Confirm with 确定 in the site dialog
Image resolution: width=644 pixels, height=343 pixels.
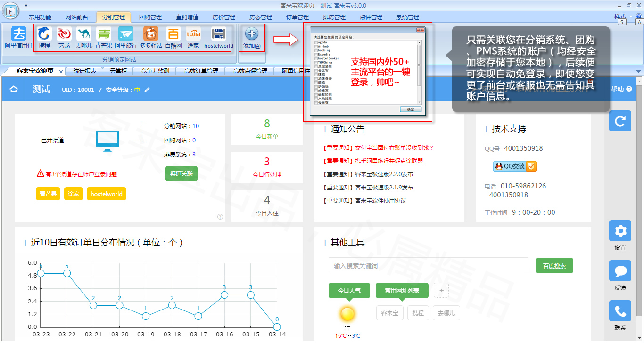point(411,109)
